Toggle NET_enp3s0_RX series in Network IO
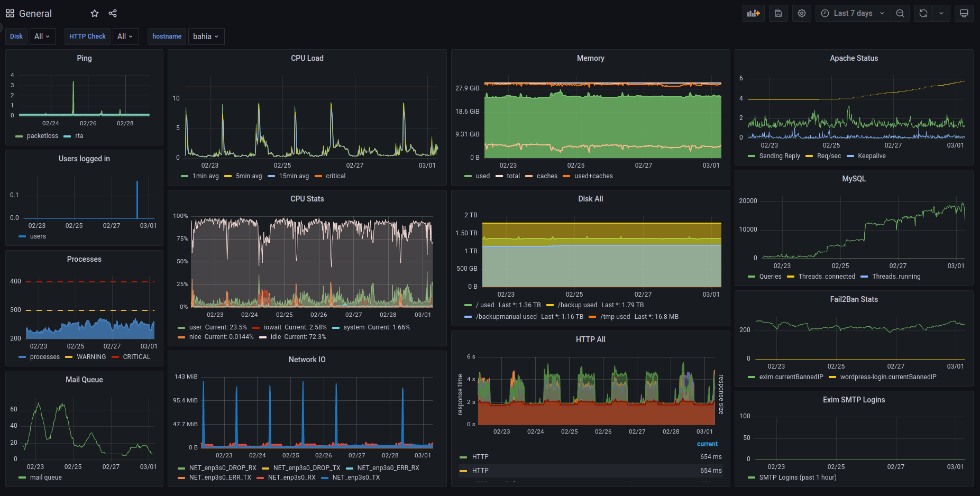Screen dimensions: 980x496 pos(291,477)
